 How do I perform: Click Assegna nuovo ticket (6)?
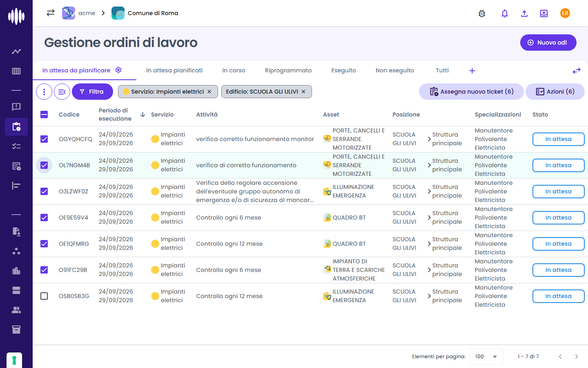point(471,92)
